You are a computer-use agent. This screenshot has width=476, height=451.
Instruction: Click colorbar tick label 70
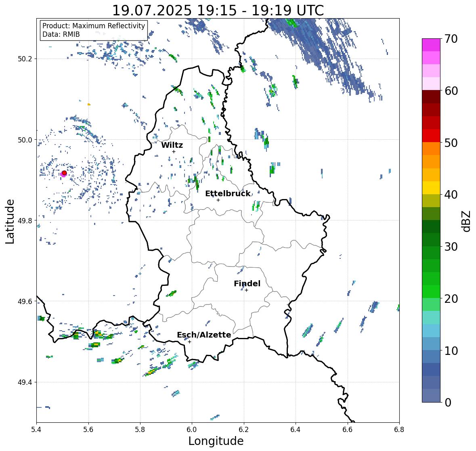tap(451, 39)
